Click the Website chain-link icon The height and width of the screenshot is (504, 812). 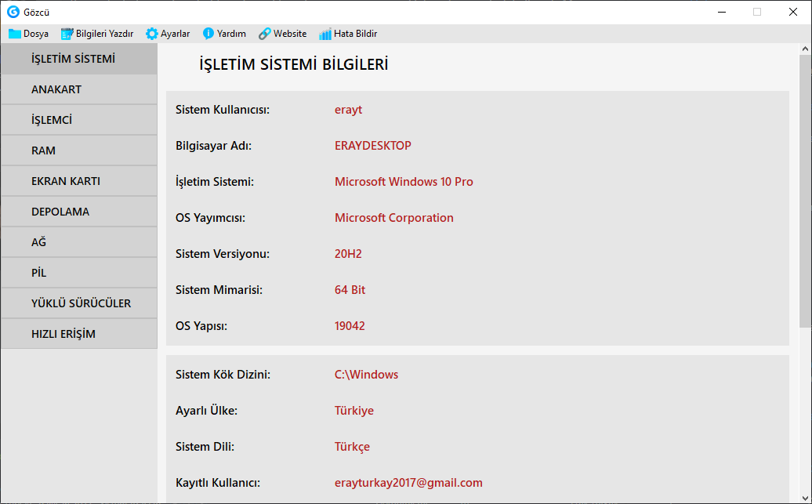265,34
